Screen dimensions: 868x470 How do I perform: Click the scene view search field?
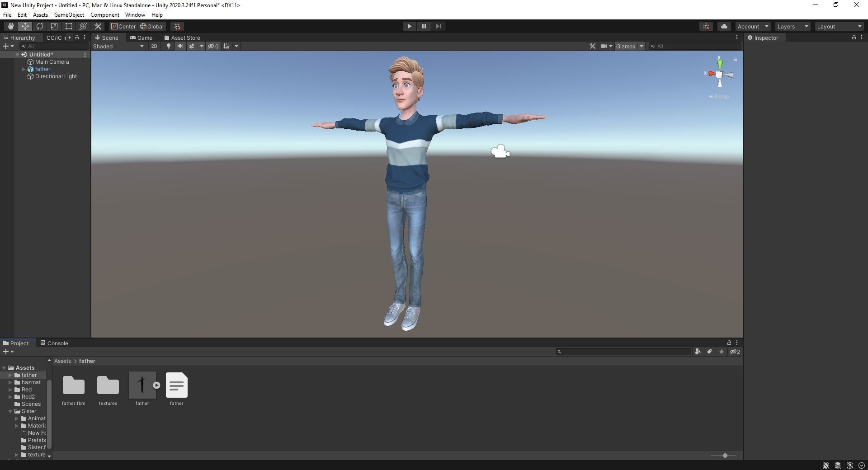point(695,46)
